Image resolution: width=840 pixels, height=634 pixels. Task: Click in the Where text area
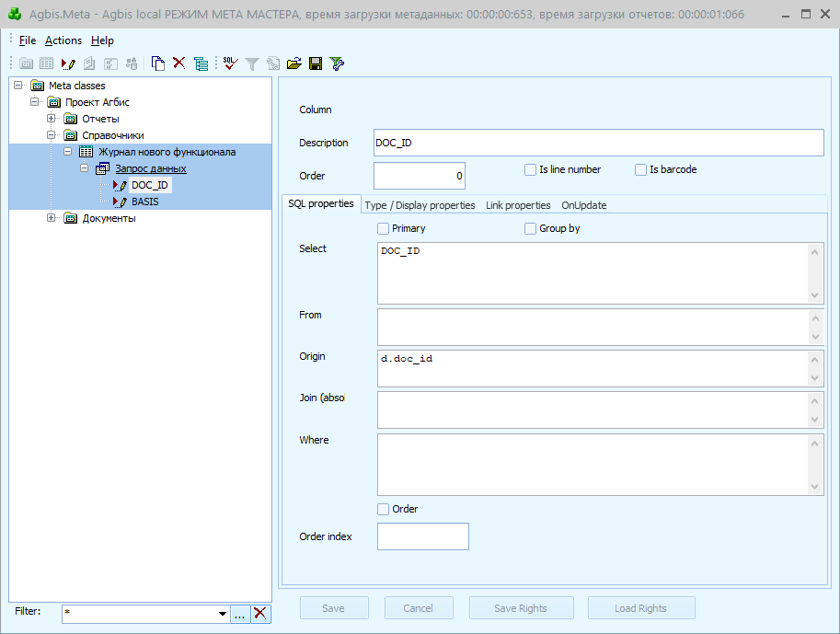593,465
